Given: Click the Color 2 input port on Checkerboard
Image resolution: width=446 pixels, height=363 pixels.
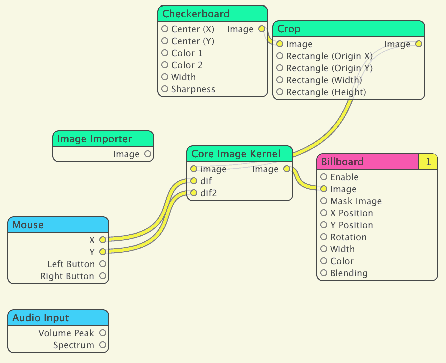Looking at the screenshot, I should pyautogui.click(x=165, y=65).
